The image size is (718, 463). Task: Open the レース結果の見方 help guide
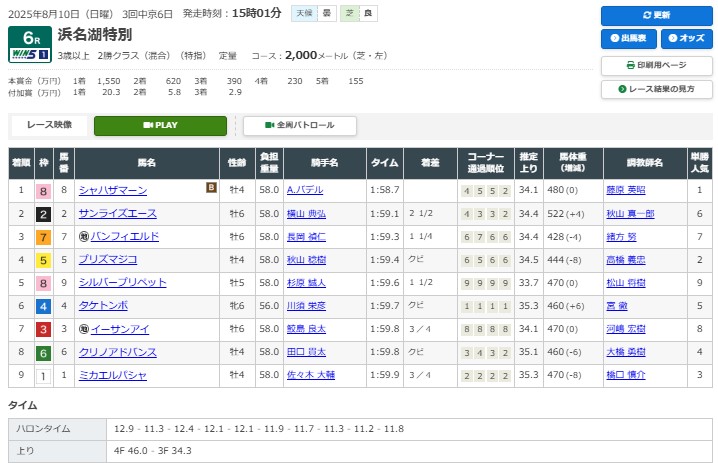pos(656,89)
